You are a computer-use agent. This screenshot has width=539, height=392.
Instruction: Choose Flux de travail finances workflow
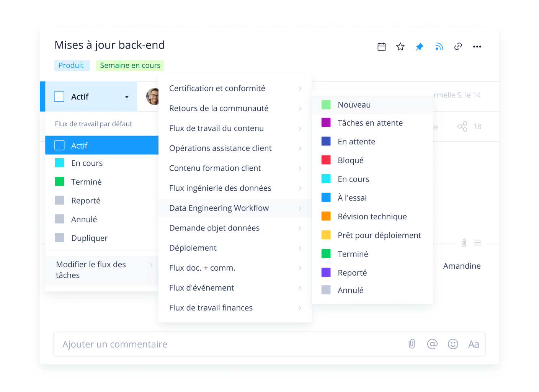[211, 308]
